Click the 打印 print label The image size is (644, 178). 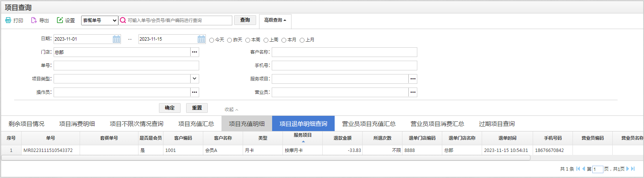pos(18,20)
